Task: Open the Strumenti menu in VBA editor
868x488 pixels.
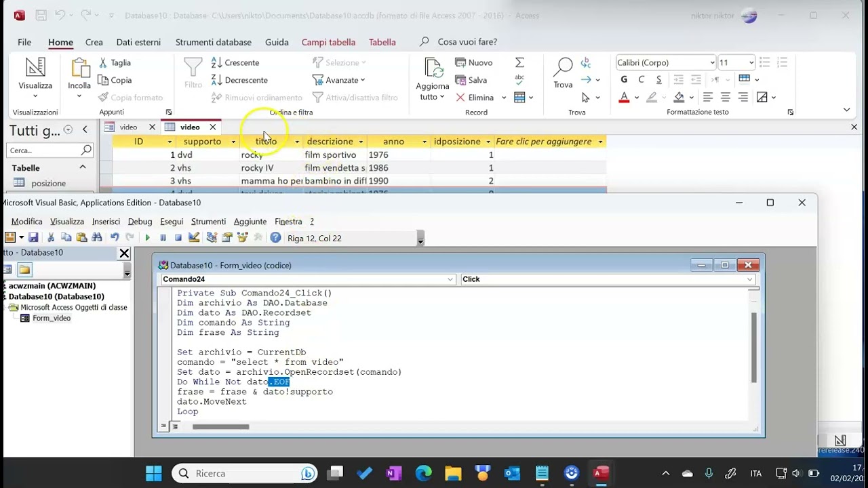Action: click(208, 222)
